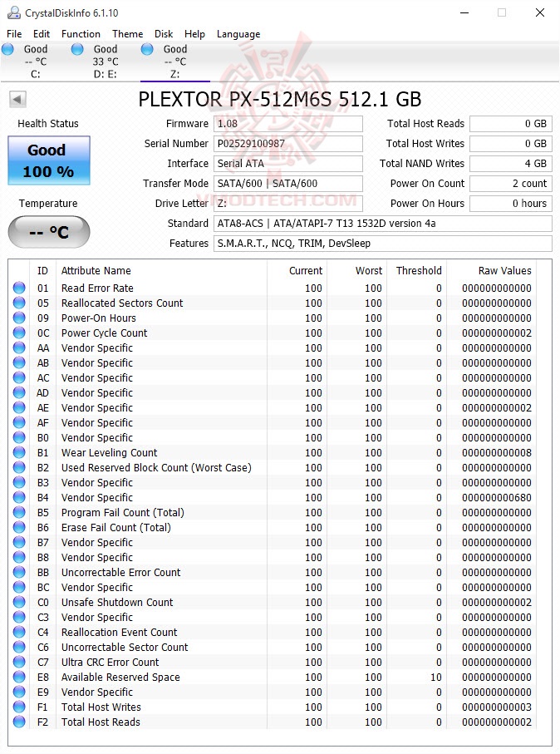Click the Standard field with ATA8-ACS
This screenshot has width=560, height=754.
click(383, 223)
